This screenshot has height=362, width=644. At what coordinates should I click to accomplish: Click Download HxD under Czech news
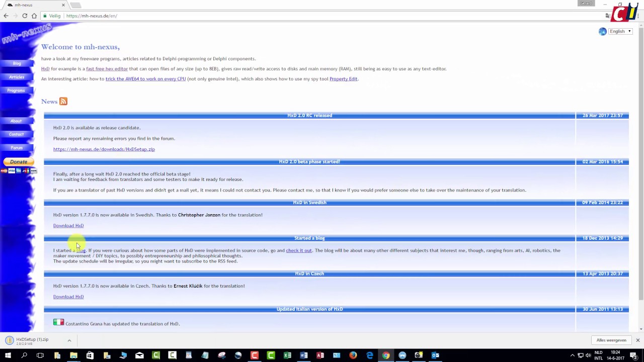(68, 297)
